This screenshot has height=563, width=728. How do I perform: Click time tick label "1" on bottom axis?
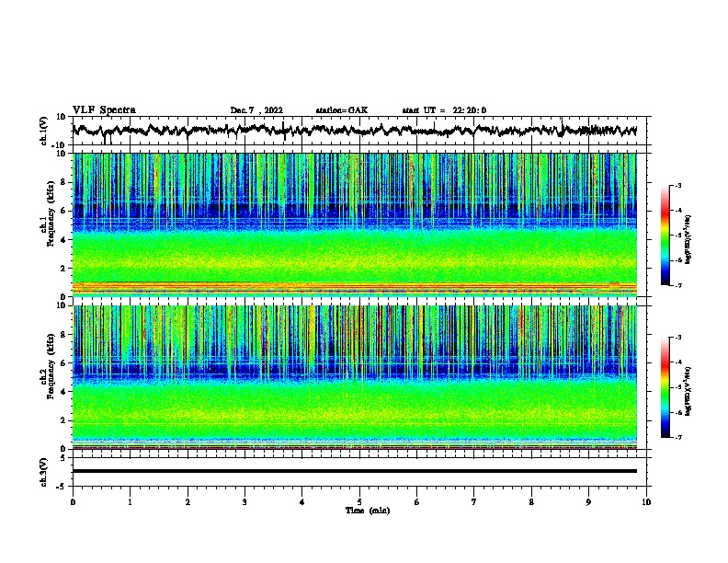(x=130, y=502)
